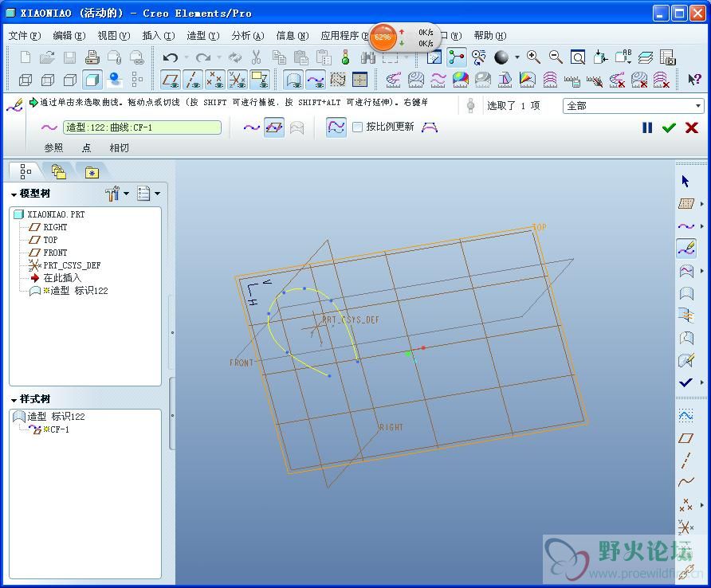Expand the shading mode dropdown arrow
This screenshot has width=711, height=588.
pyautogui.click(x=517, y=57)
